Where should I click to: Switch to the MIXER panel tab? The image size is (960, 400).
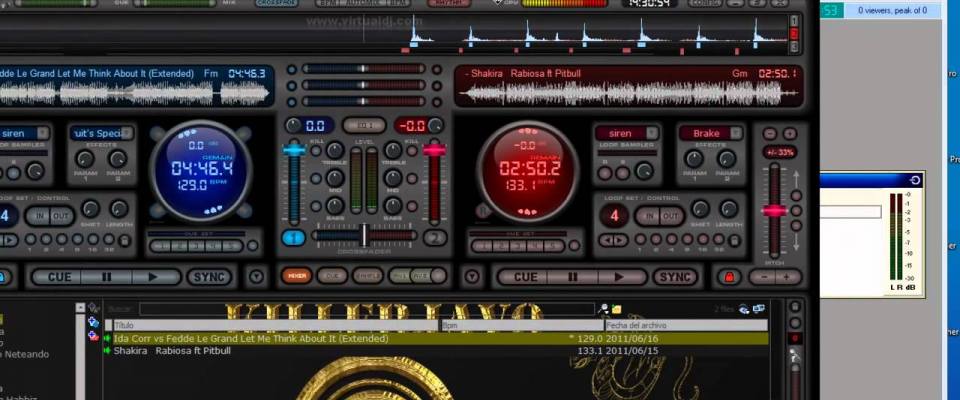click(x=297, y=276)
